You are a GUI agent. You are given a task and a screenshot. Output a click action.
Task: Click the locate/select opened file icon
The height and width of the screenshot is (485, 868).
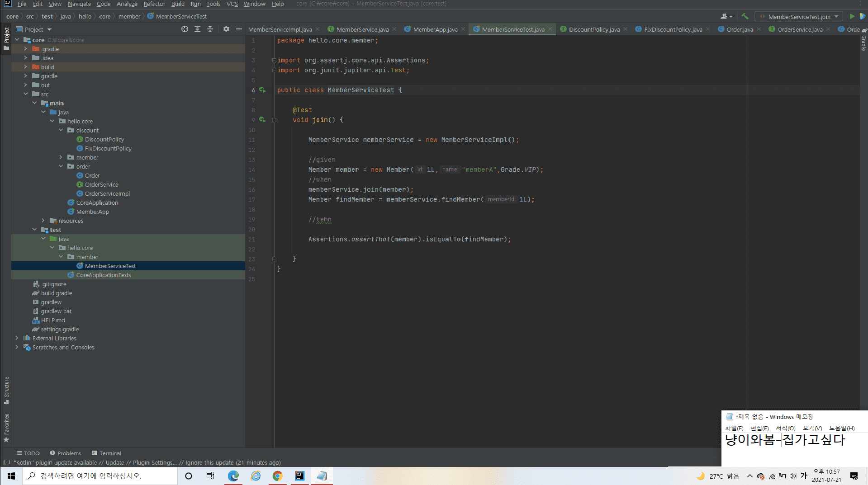[185, 29]
